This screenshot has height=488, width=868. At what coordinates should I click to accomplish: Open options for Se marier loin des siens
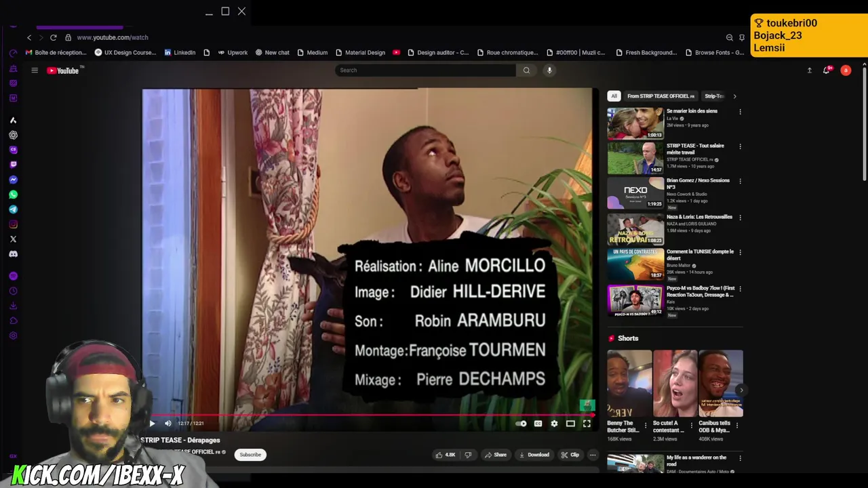point(740,112)
